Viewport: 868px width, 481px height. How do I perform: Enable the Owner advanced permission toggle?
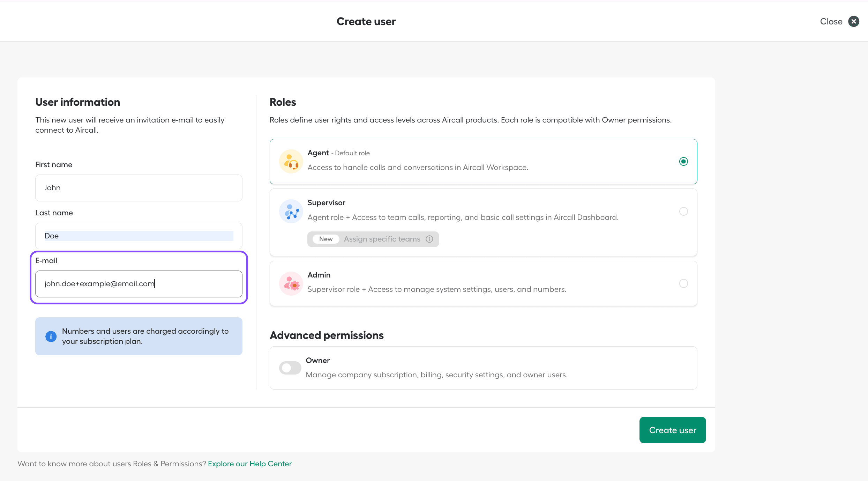pyautogui.click(x=290, y=368)
